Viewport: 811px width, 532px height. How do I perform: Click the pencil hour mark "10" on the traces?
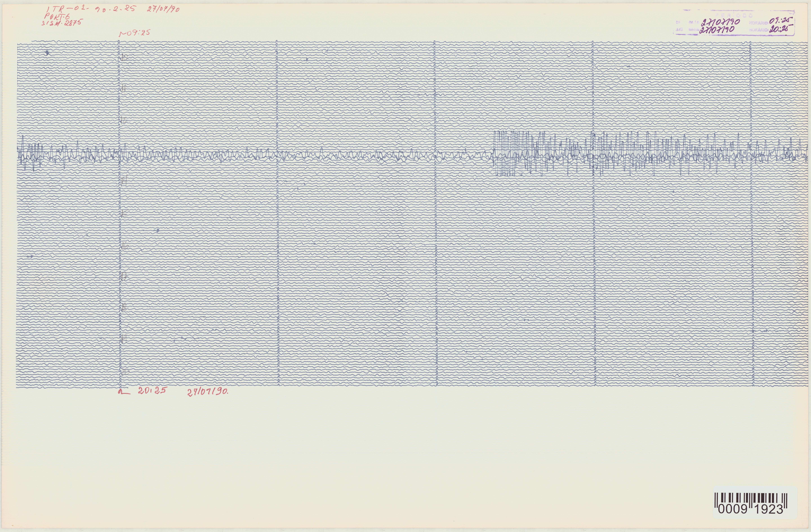[x=124, y=58]
